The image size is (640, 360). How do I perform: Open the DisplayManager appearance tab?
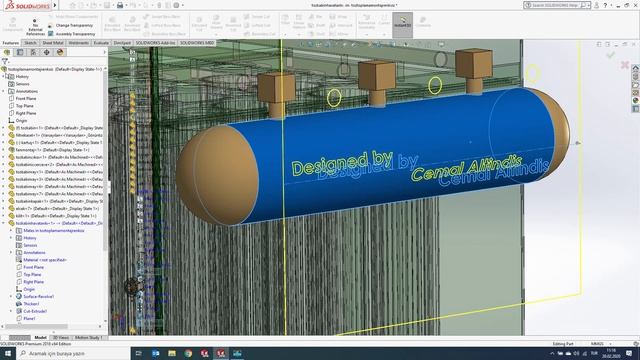60,52
